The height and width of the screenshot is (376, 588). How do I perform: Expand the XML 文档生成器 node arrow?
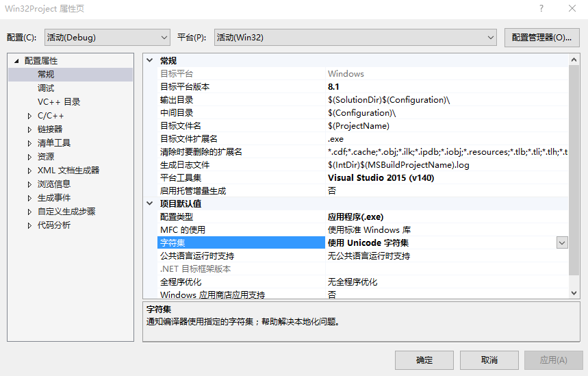(29, 171)
